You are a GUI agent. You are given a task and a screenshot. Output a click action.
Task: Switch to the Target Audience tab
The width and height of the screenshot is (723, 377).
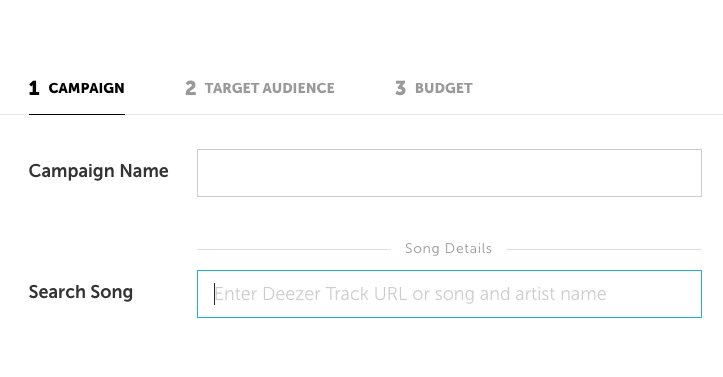[x=260, y=88]
